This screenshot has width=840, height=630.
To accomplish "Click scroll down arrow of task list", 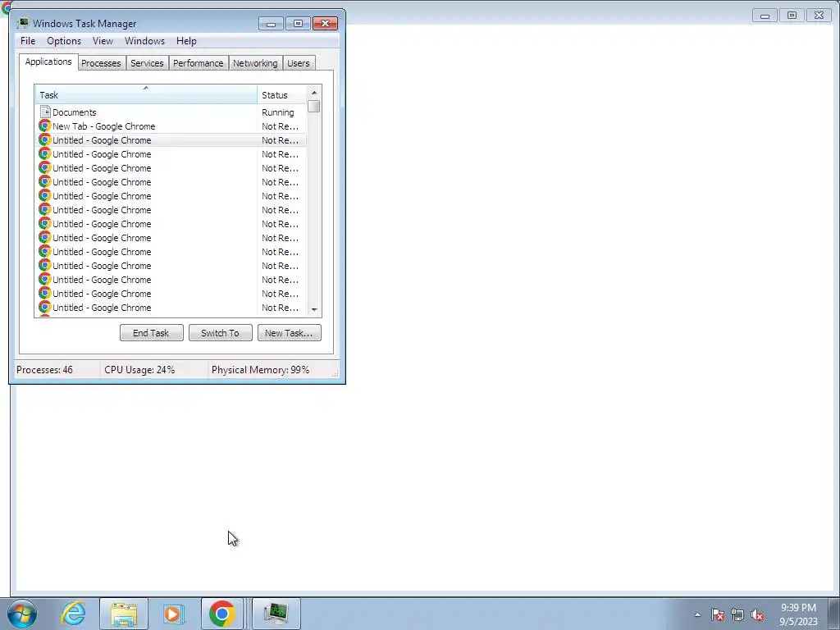I will [x=314, y=309].
